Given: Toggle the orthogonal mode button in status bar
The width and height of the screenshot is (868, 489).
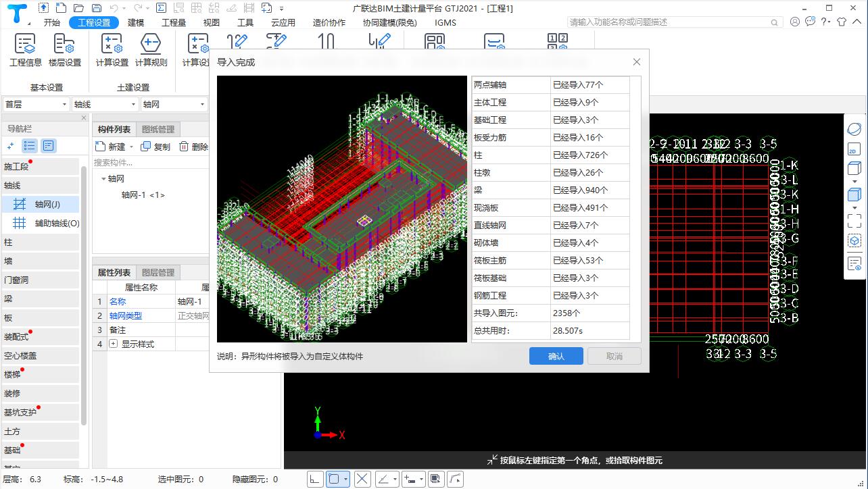Looking at the screenshot, I should (314, 479).
